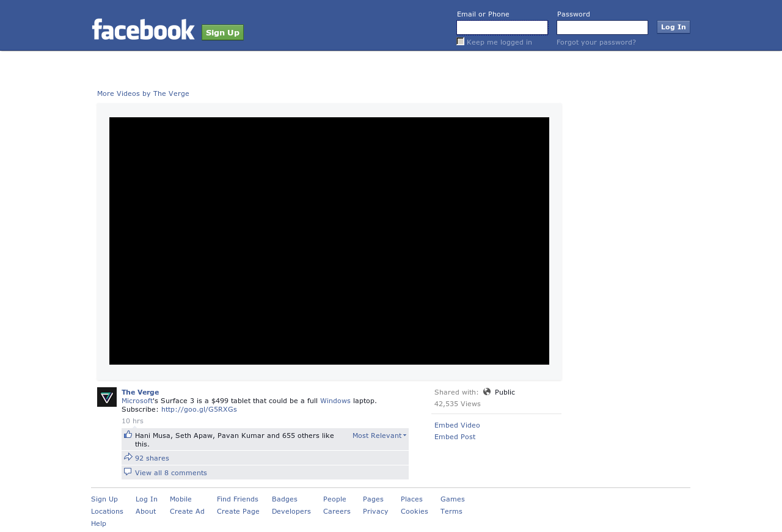
Task: Open footer Mobile link
Action: (x=181, y=499)
